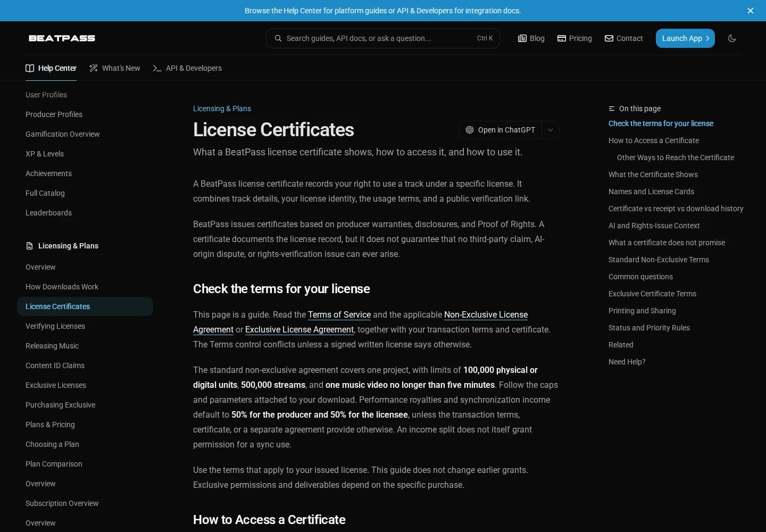Click the BEATPASS logo
The image size is (766, 532).
point(62,38)
